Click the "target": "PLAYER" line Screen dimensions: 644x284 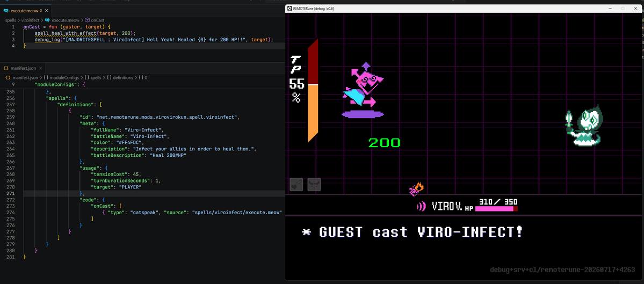tap(116, 187)
